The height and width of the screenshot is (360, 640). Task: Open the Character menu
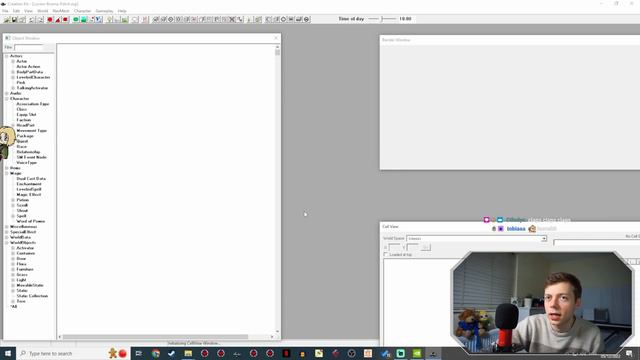coord(82,11)
